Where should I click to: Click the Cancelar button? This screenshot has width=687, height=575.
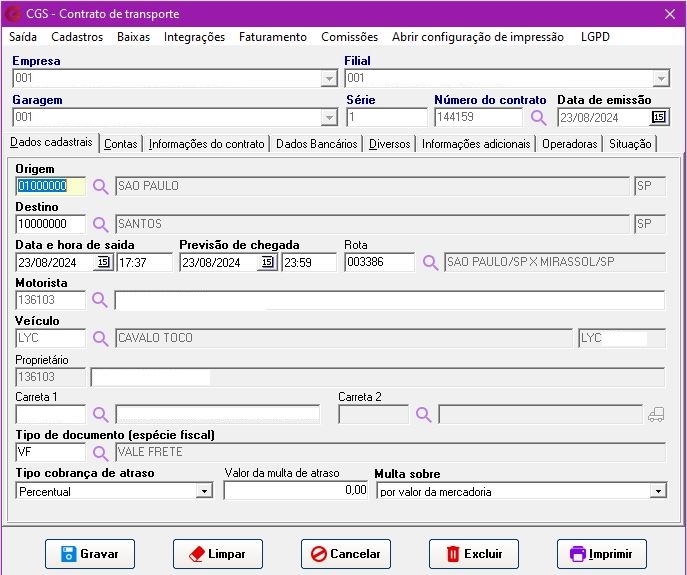pyautogui.click(x=346, y=554)
